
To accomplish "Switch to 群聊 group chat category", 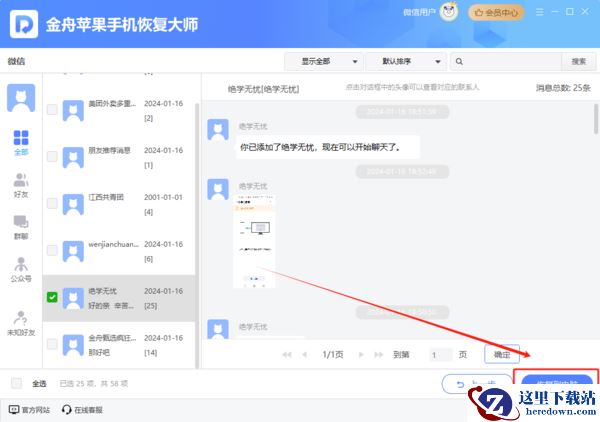I will pyautogui.click(x=21, y=227).
